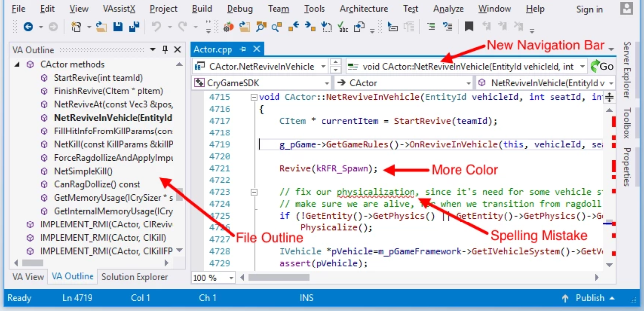The image size is (644, 311).
Task: Click the Find in Files magnifier icon
Action: click(260, 26)
